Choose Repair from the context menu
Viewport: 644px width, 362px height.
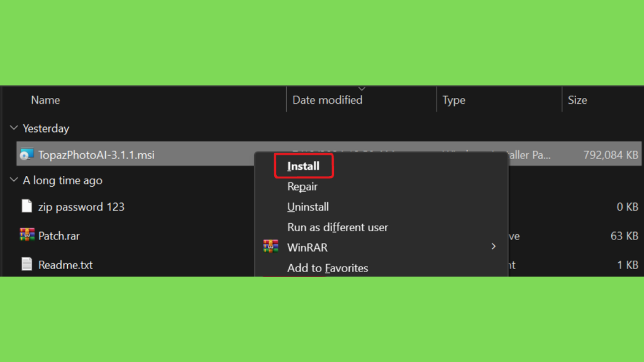tap(303, 187)
